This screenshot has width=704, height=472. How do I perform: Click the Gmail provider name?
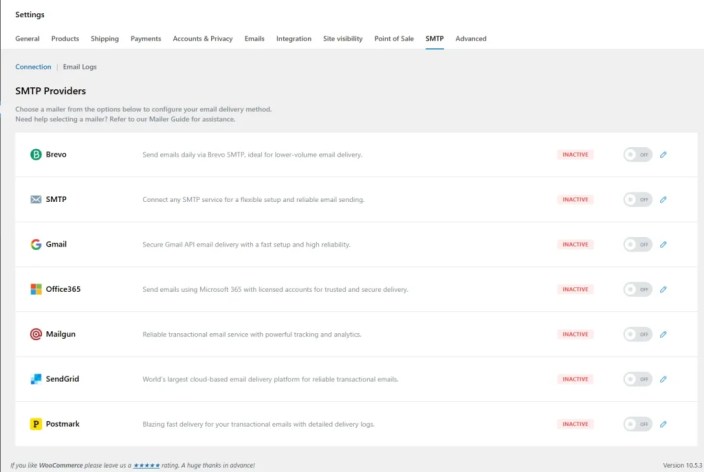click(56, 244)
